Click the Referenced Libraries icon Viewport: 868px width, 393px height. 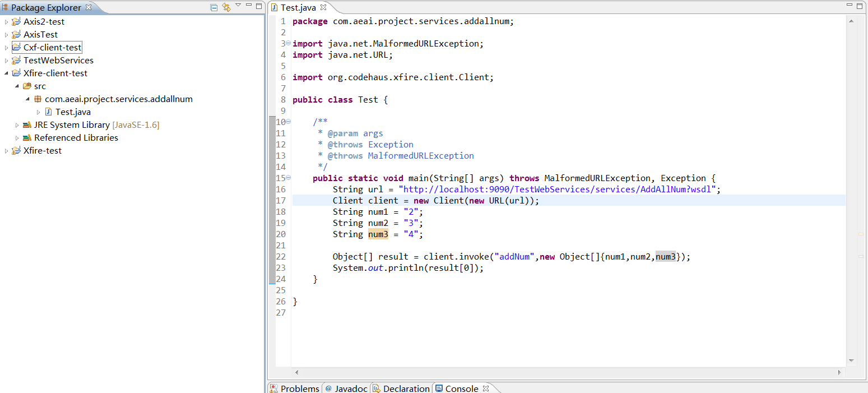27,138
